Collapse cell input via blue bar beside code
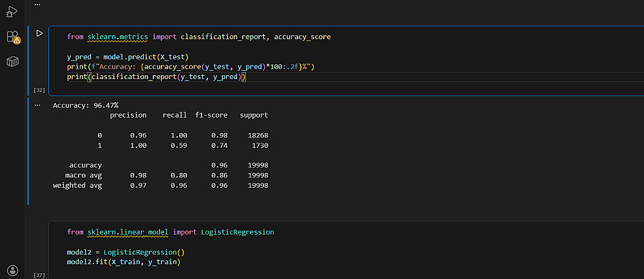This screenshot has height=279, width=644. [28, 61]
